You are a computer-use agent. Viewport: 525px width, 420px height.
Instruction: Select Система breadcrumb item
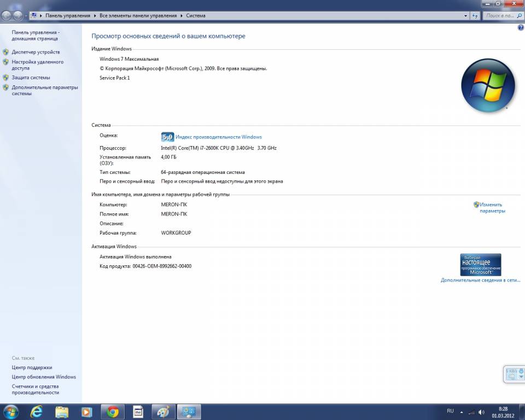pos(196,15)
